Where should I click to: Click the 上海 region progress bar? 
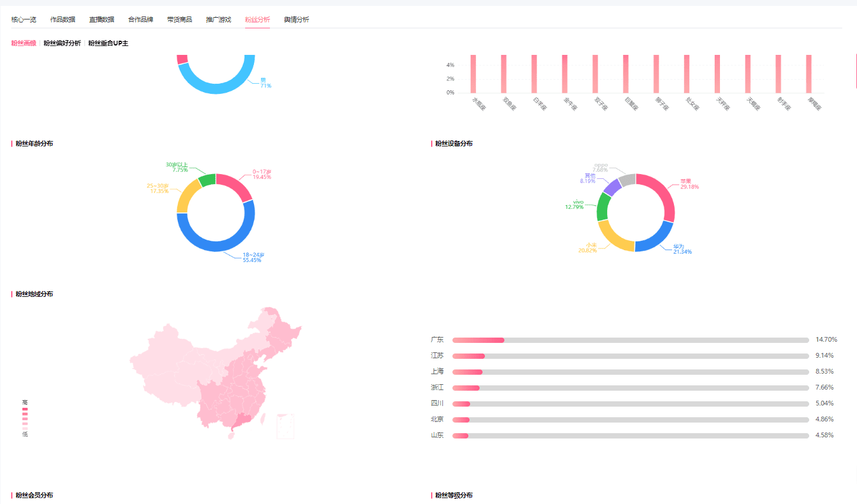tap(631, 372)
